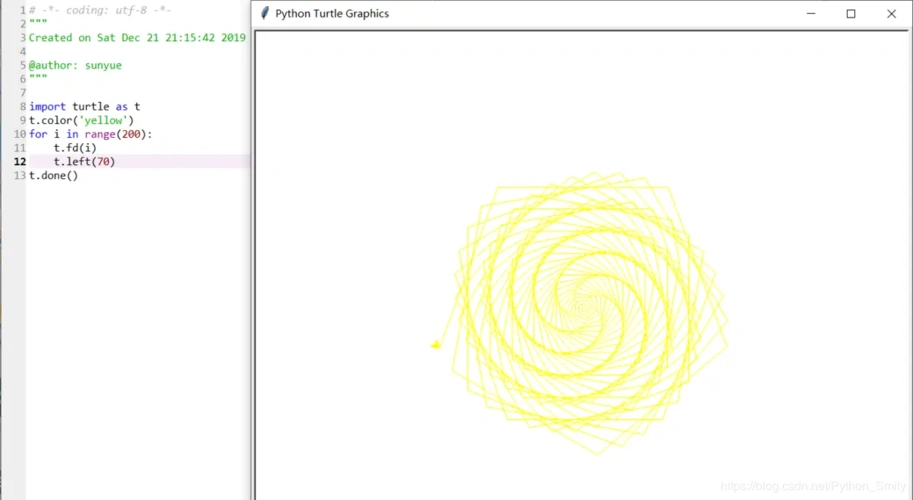This screenshot has height=500, width=913.
Task: Click the t.done() statement
Action: click(x=53, y=176)
